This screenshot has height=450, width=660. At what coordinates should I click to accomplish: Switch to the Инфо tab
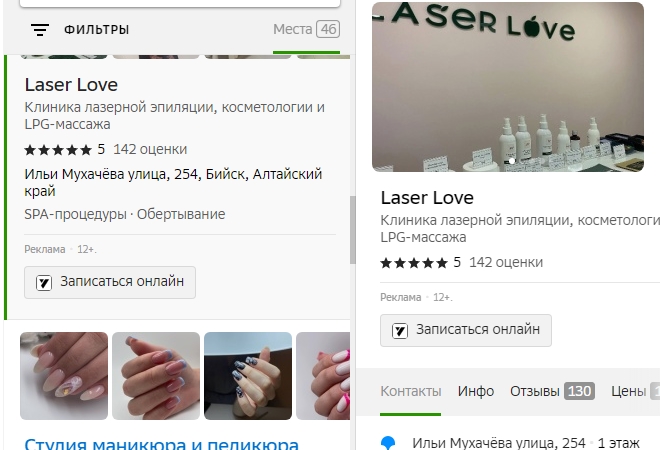click(x=476, y=391)
